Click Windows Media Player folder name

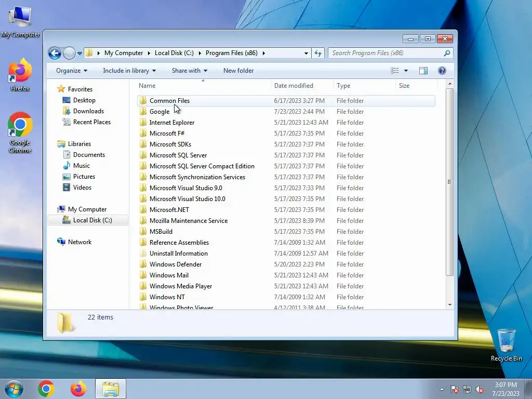(x=181, y=286)
